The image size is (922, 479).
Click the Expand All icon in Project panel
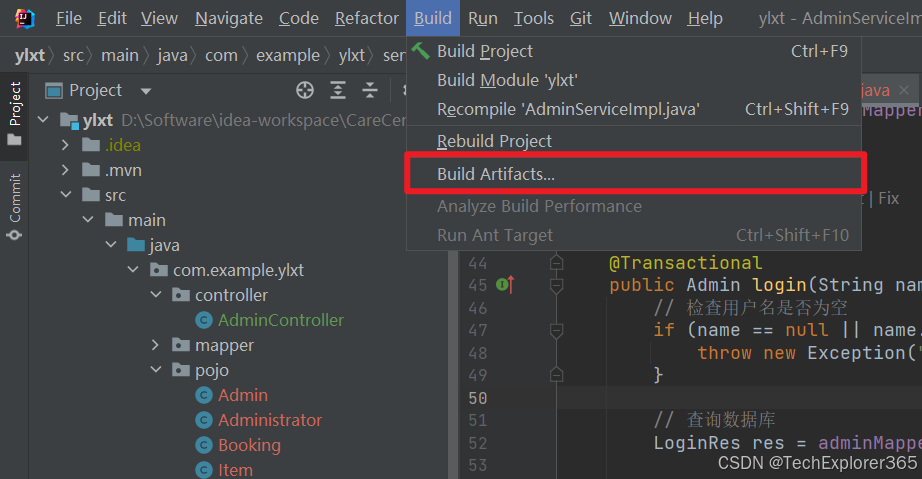(338, 90)
